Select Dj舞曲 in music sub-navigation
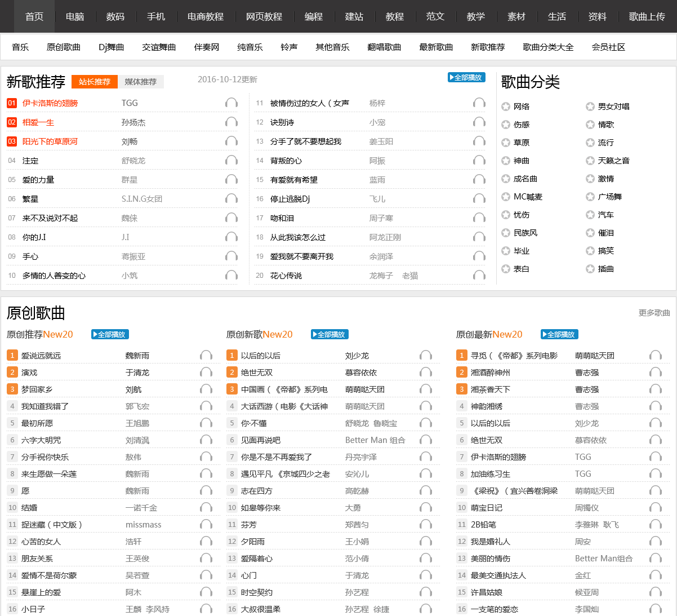The width and height of the screenshot is (677, 616). click(112, 47)
